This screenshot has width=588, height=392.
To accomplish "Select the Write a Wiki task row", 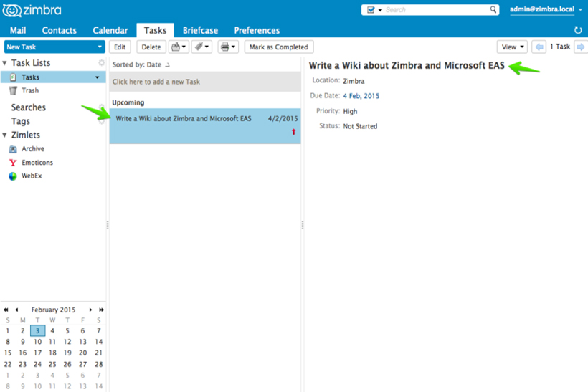I will [205, 126].
